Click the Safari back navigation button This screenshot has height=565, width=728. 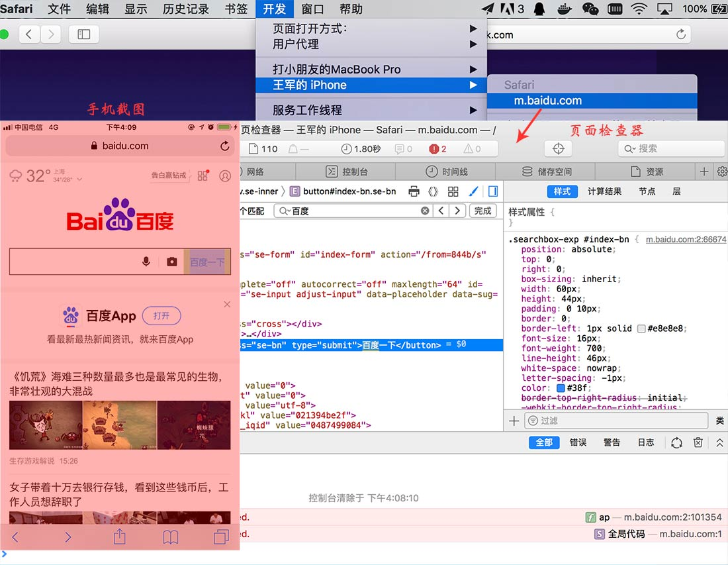point(28,34)
